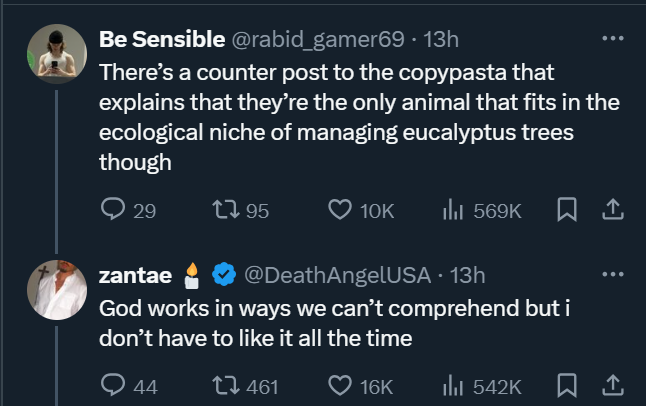Viewport: 646px width, 406px height.
Task: Like the post with 10K likes
Action: [x=342, y=210]
